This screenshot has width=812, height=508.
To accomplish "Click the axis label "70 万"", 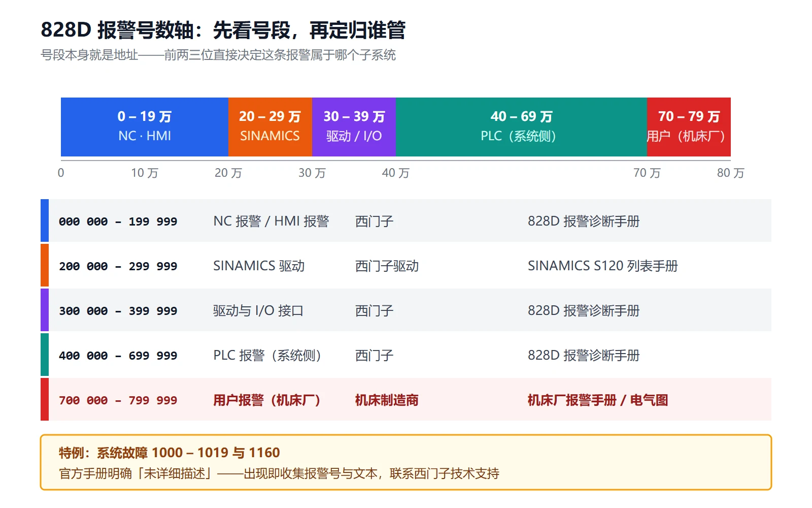I will [647, 173].
